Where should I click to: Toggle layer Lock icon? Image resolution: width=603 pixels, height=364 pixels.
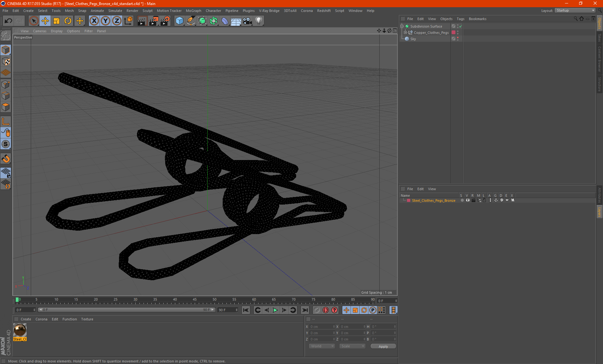(484, 200)
